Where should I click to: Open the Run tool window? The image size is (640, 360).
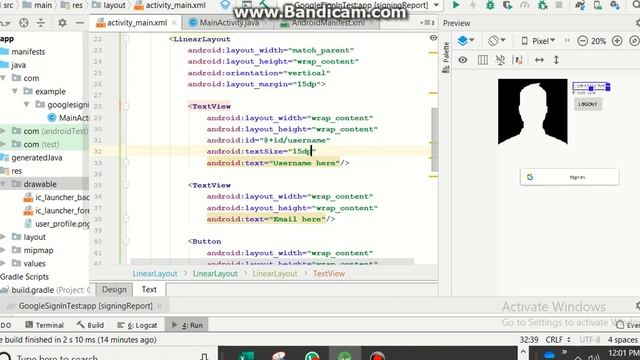coord(187,325)
